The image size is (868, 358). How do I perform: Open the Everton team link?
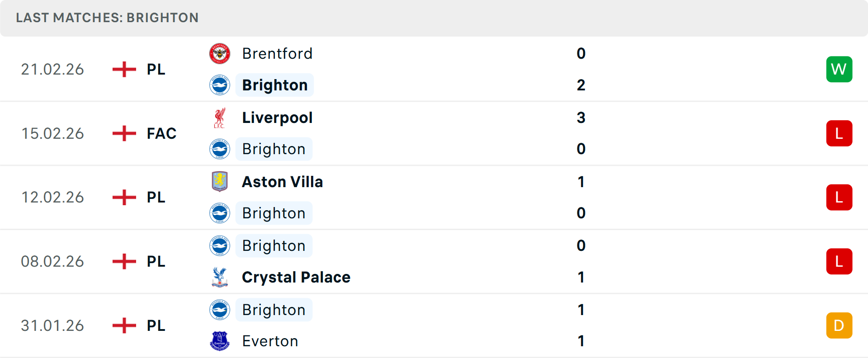[270, 341]
